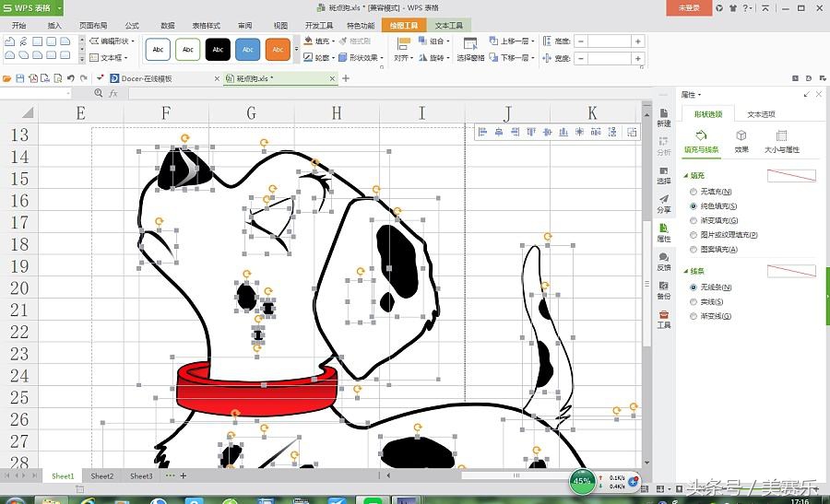Collapse the 线条 line section triangle

686,271
